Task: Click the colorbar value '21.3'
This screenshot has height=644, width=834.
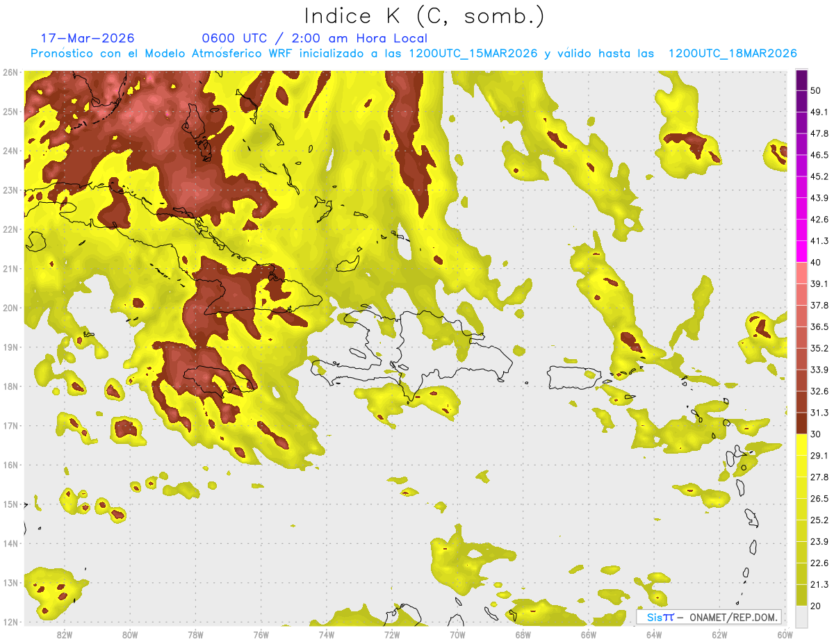Action: (819, 585)
